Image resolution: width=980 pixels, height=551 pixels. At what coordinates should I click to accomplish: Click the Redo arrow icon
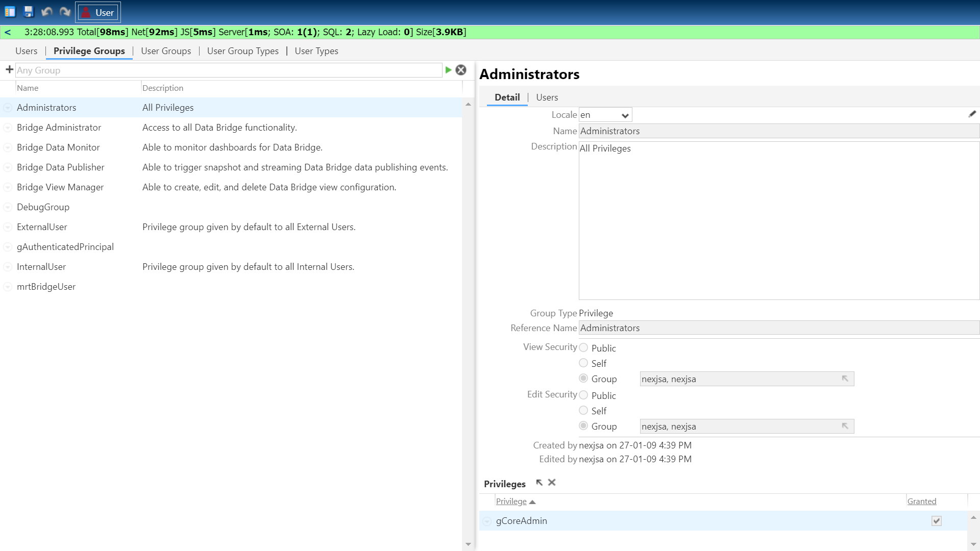click(65, 12)
